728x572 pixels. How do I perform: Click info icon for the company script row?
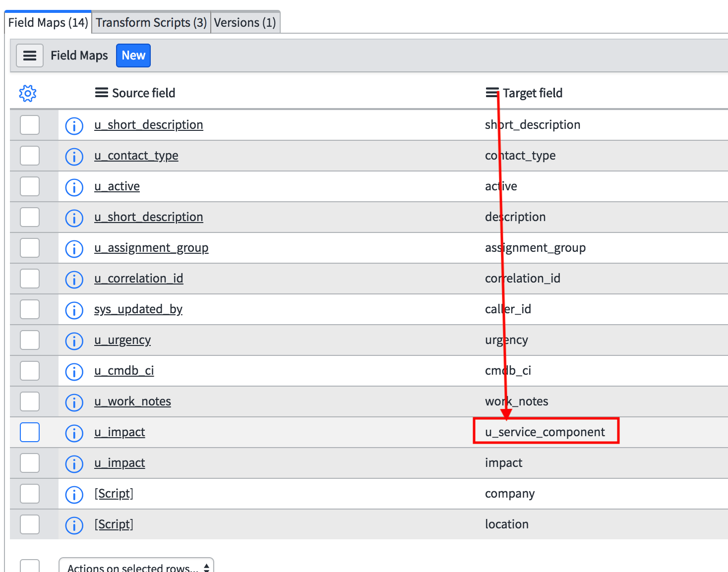pyautogui.click(x=74, y=495)
